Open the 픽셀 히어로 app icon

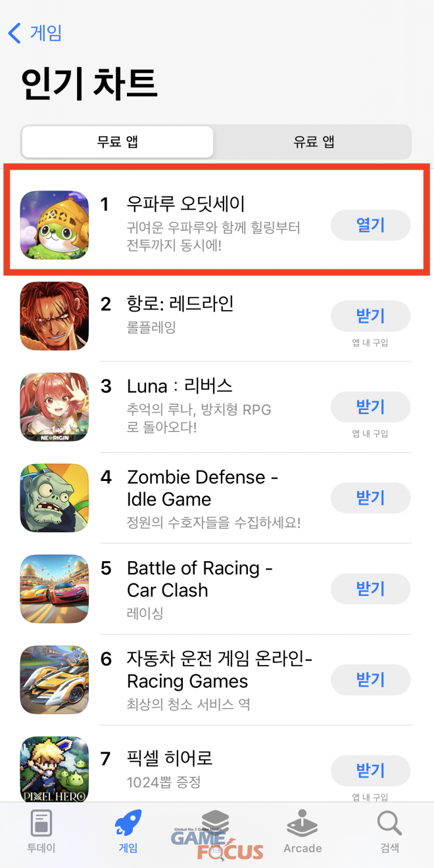pos(55,769)
